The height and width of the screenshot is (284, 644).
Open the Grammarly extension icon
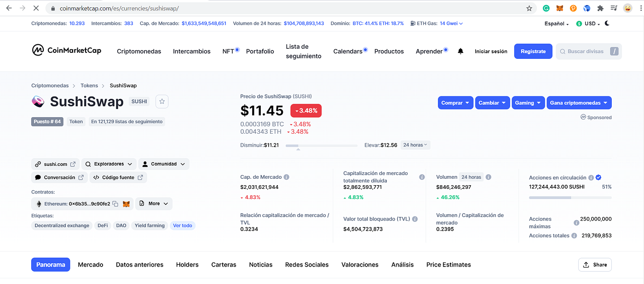pyautogui.click(x=546, y=8)
